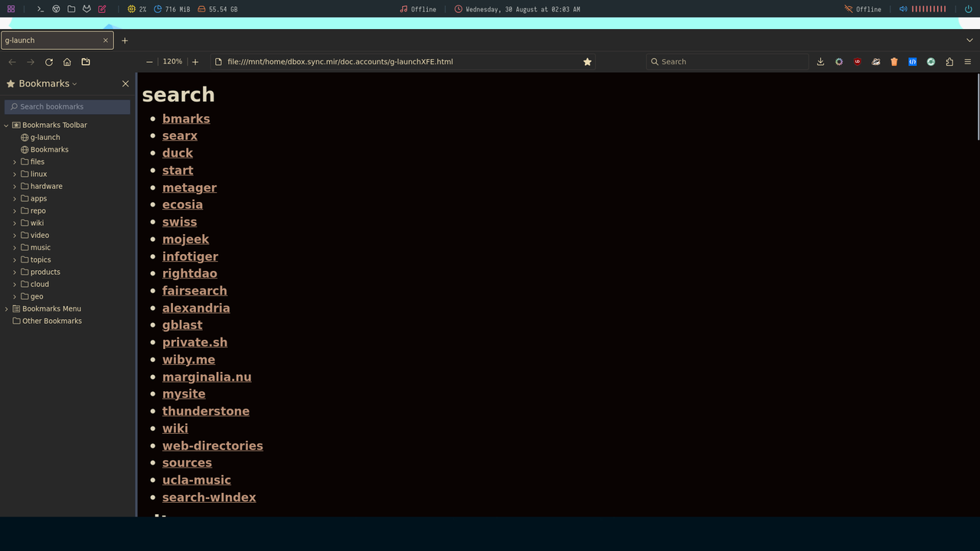Expand the wiki bookmark folder

[x=15, y=223]
